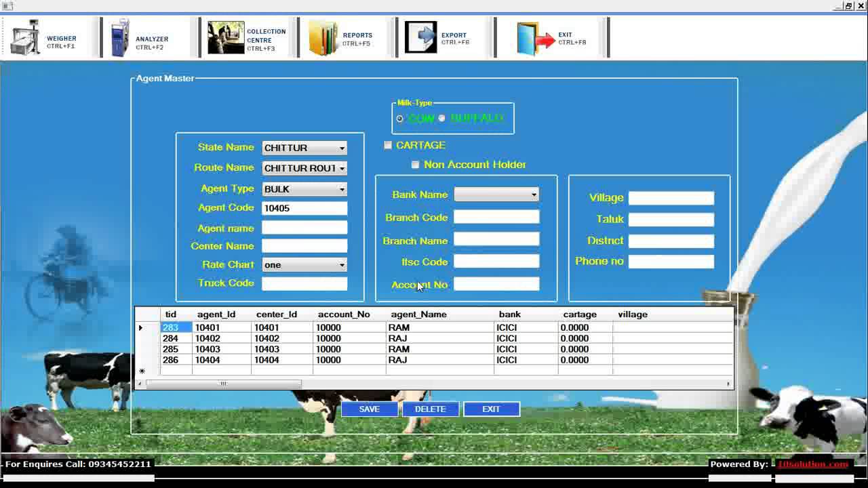Click the agent_Name column header
This screenshot has height=488, width=868.
[418, 314]
